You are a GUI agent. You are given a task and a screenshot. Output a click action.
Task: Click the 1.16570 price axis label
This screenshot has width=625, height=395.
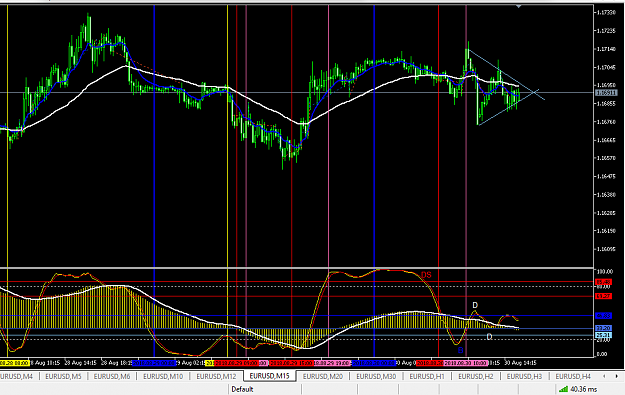(x=606, y=158)
